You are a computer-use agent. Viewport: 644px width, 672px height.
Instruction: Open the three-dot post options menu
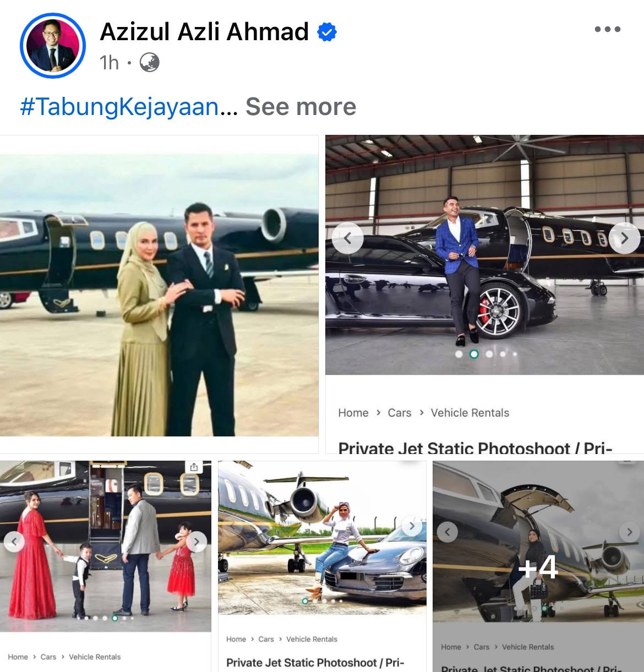click(608, 30)
